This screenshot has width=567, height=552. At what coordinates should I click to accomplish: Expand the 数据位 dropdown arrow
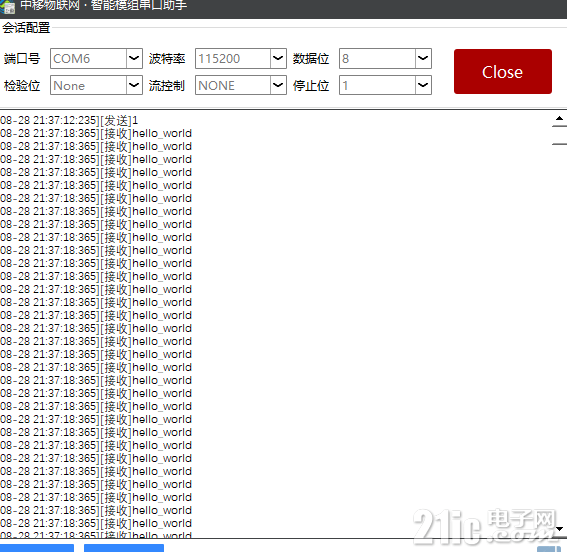[423, 59]
